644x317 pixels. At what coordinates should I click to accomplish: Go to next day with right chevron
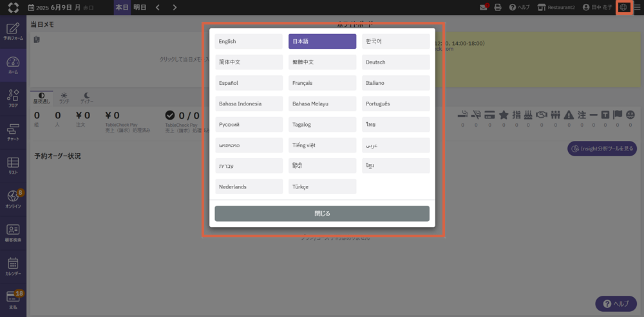tap(175, 7)
